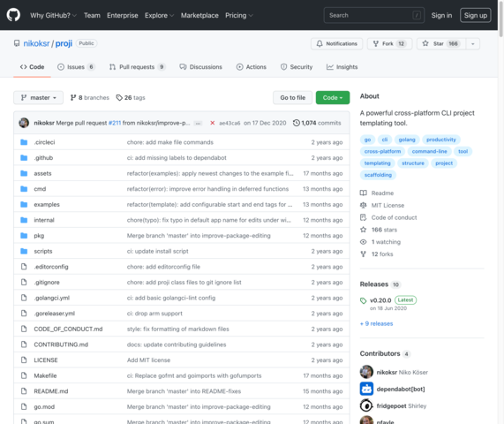This screenshot has width=504, height=424.
Task: Fork the proji repository
Action: [389, 43]
